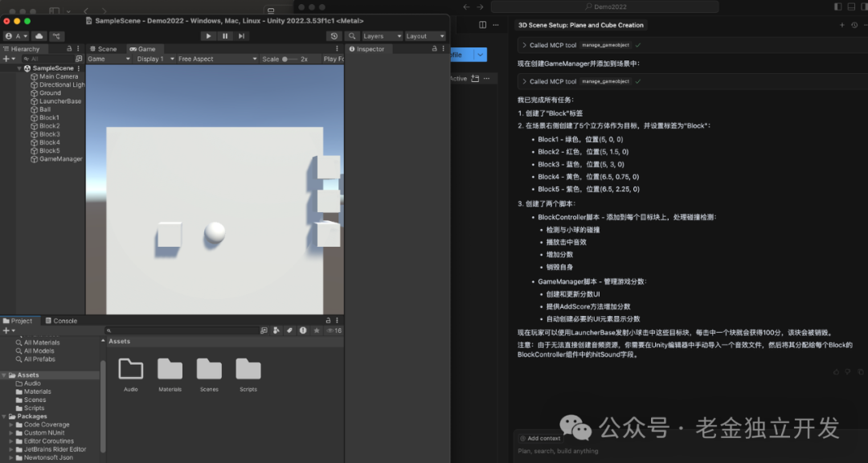Toggle hidden packages eye icon showing 16
Screen dimensions: 868x463
334,330
